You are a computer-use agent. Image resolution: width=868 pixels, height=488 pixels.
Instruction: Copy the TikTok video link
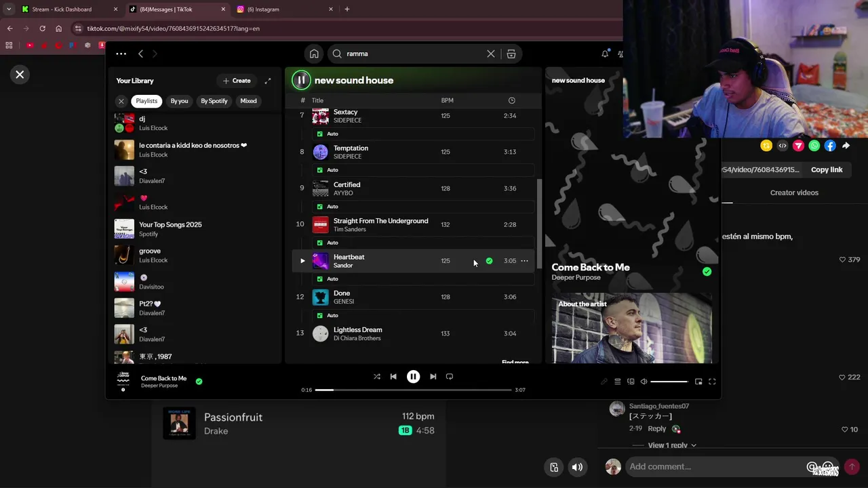827,169
